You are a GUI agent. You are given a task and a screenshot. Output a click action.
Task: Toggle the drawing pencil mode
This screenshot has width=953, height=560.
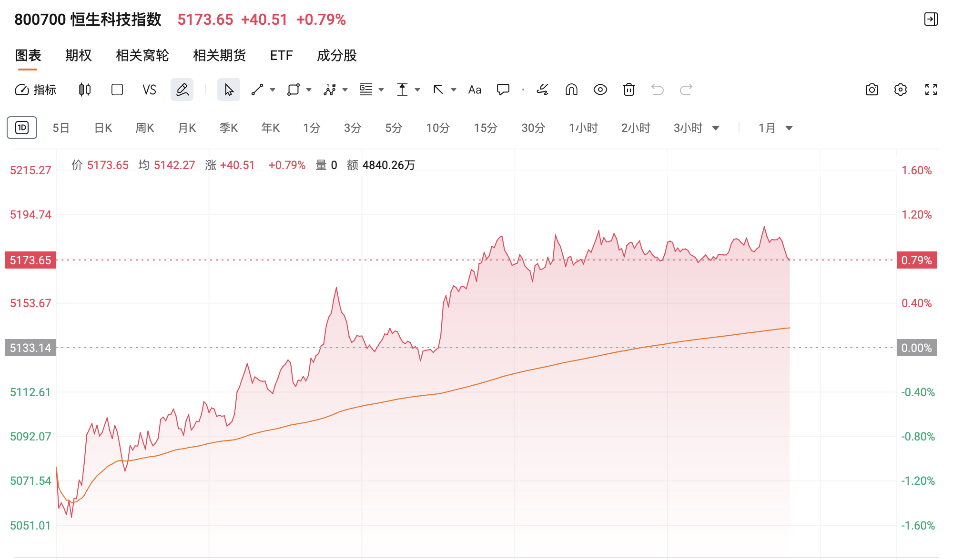click(x=182, y=90)
